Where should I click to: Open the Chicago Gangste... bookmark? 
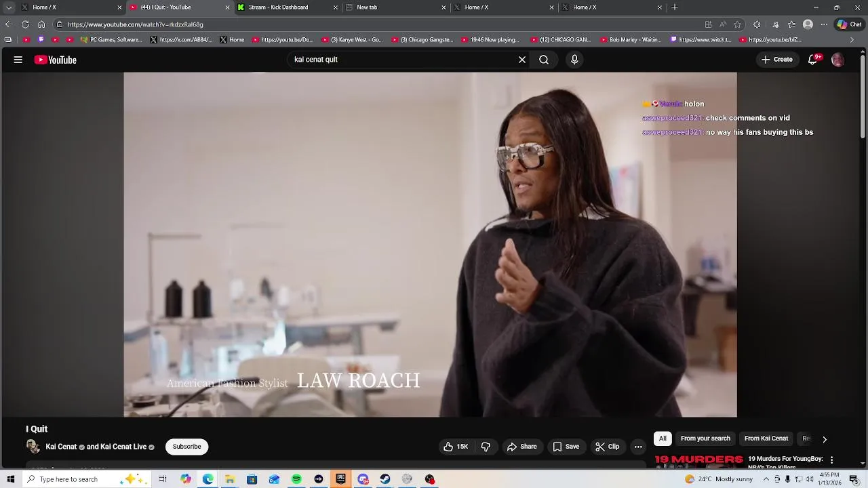[422, 40]
